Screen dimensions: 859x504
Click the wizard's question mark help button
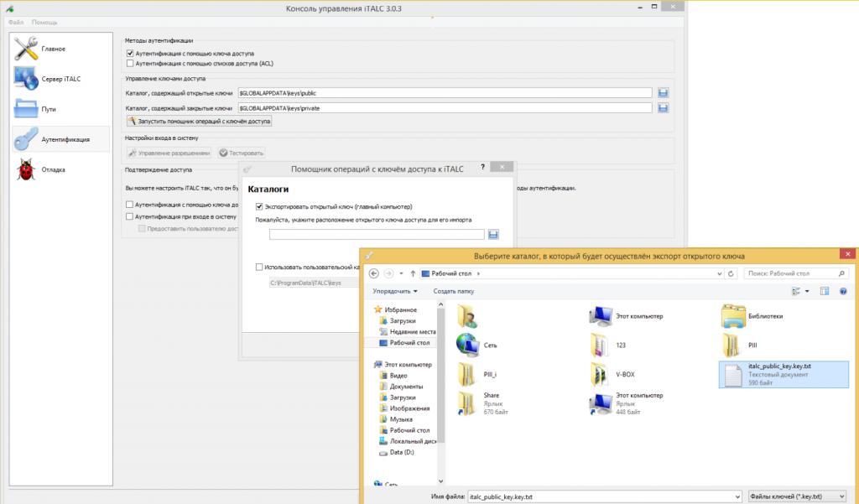pyautogui.click(x=482, y=167)
